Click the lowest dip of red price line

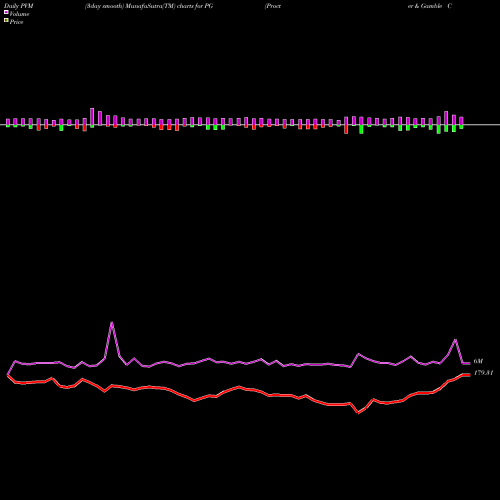point(358,413)
